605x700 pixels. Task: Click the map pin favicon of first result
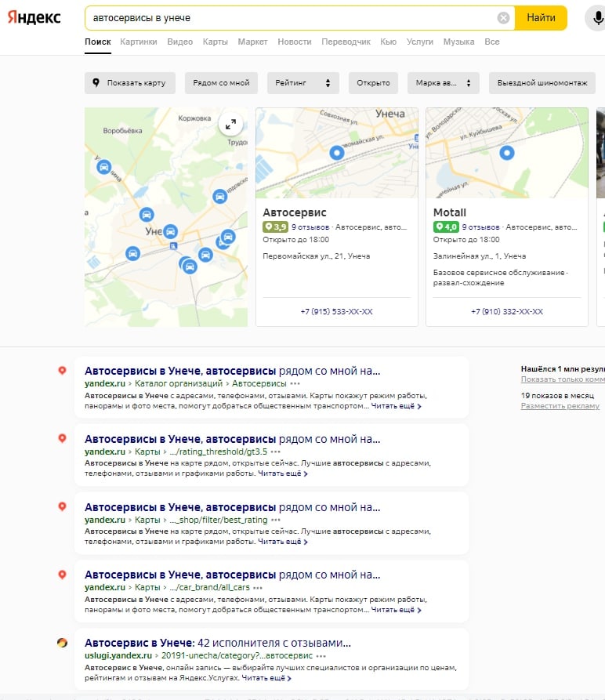[x=63, y=371]
